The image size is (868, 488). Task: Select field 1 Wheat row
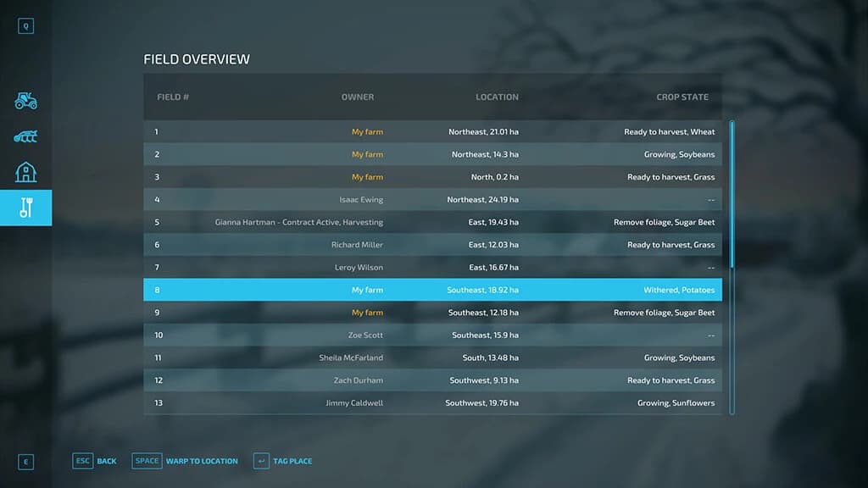[x=433, y=131]
